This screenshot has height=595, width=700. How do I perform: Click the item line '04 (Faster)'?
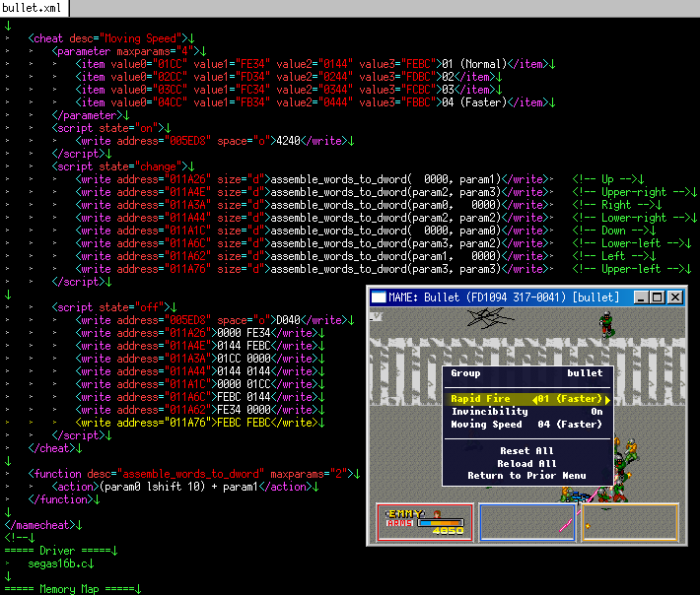click(x=315, y=102)
